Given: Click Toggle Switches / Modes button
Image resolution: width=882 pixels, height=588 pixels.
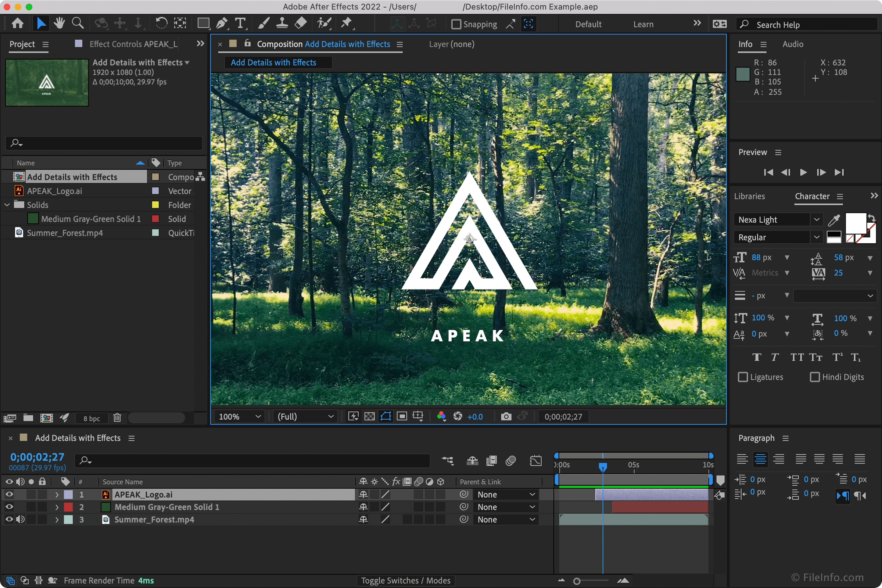Looking at the screenshot, I should [406, 581].
